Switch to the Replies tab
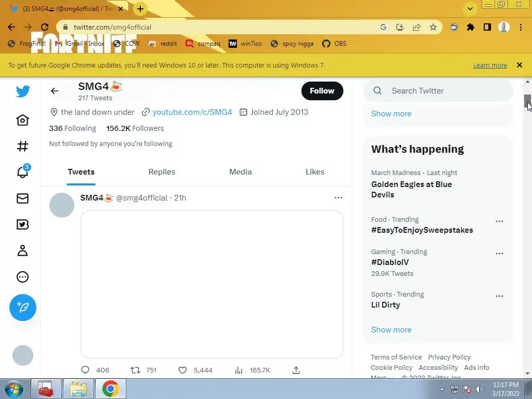Viewport: 532px width, 399px height. click(162, 172)
